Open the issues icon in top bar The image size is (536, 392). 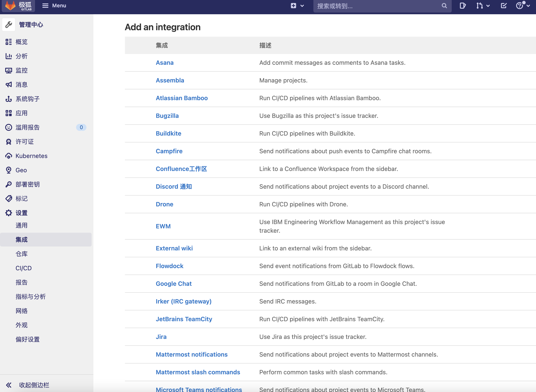pyautogui.click(x=462, y=5)
